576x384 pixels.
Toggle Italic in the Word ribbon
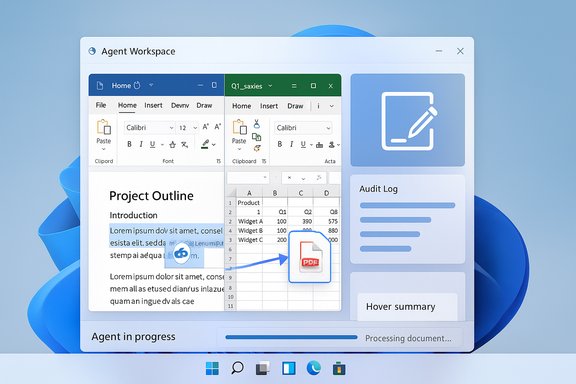pos(141,144)
